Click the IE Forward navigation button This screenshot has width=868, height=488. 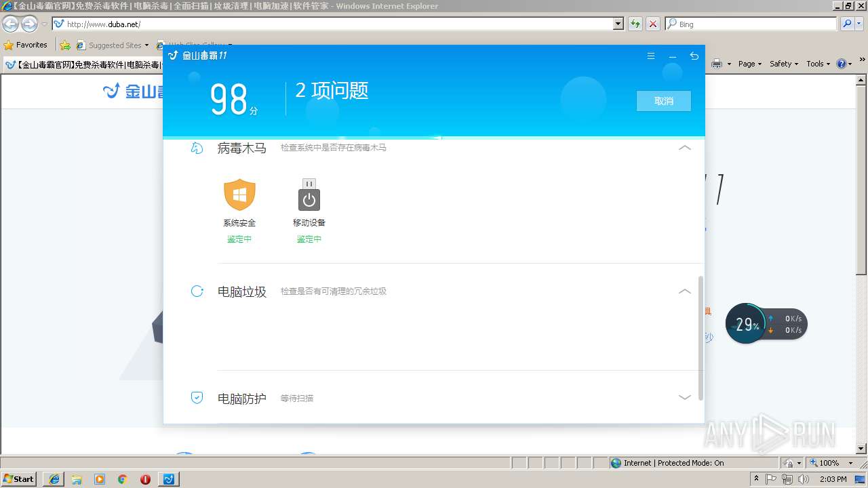coord(29,24)
